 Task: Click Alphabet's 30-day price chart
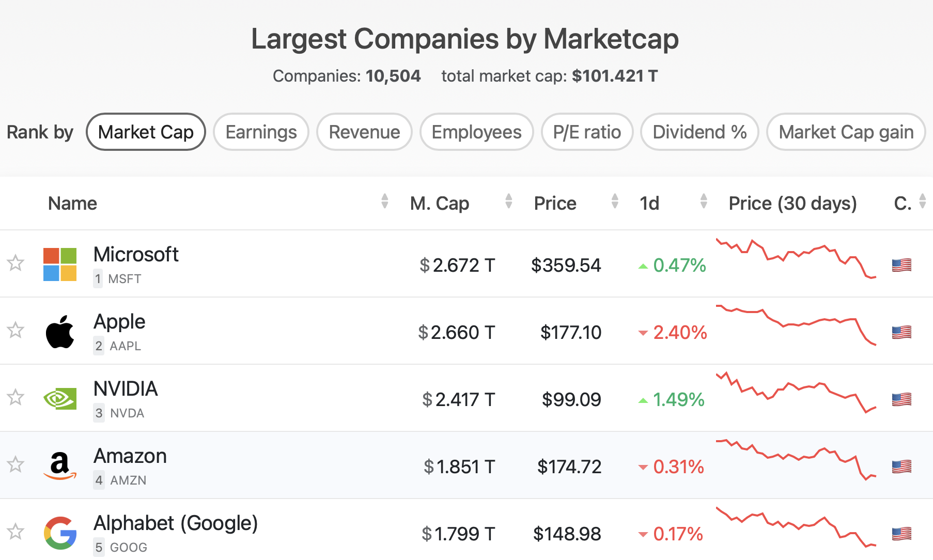796,527
